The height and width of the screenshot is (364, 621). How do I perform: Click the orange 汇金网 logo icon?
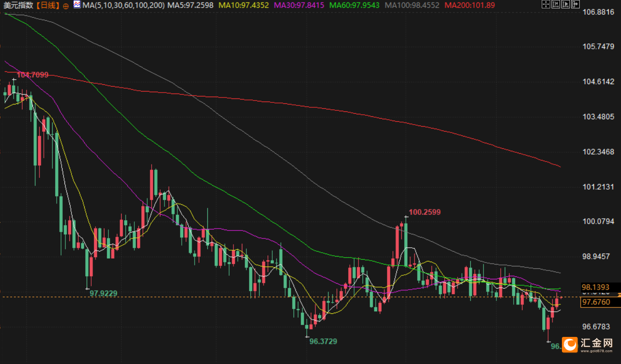[570, 344]
